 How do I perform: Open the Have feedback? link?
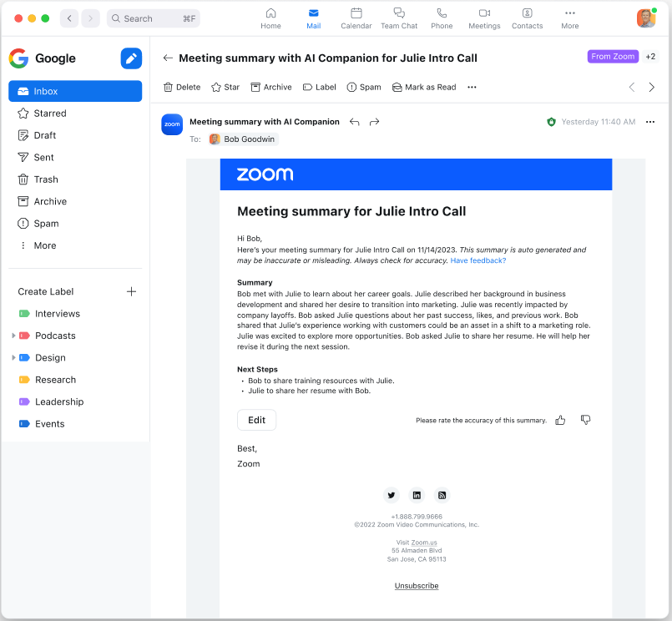(477, 260)
